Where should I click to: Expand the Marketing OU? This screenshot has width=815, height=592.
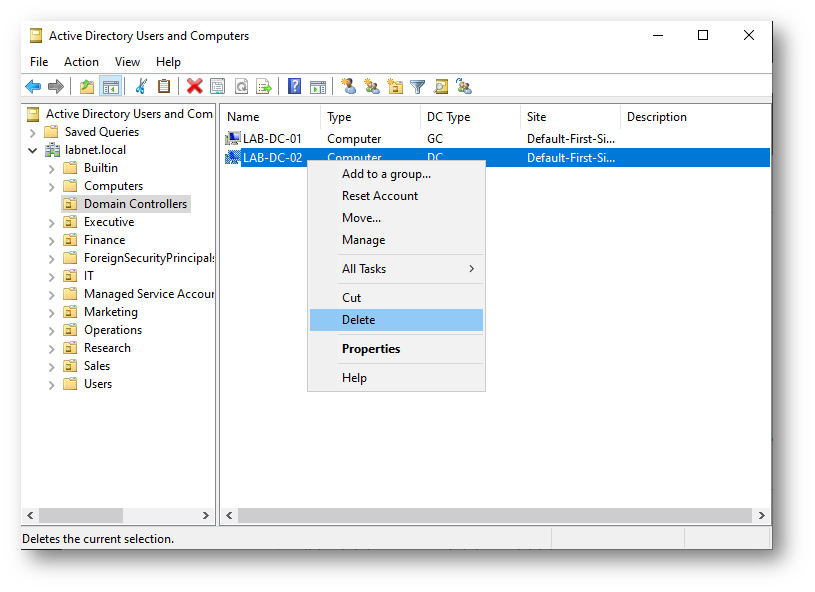[51, 312]
